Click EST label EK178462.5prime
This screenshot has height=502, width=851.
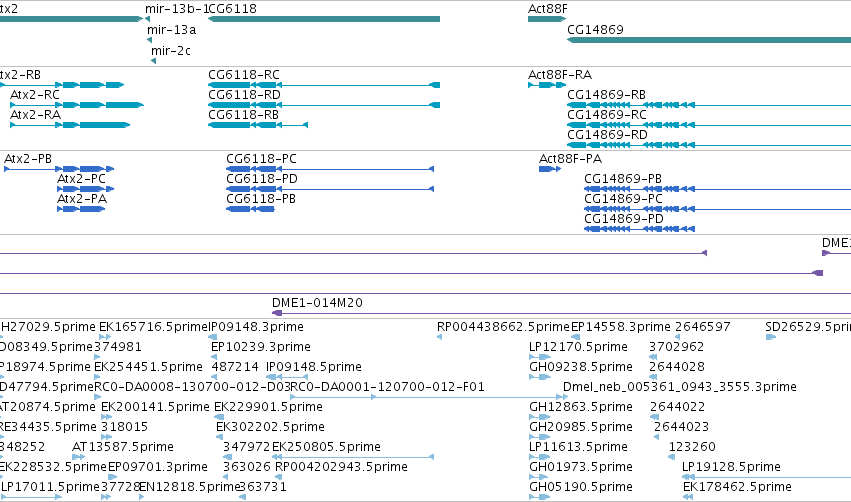tap(738, 488)
